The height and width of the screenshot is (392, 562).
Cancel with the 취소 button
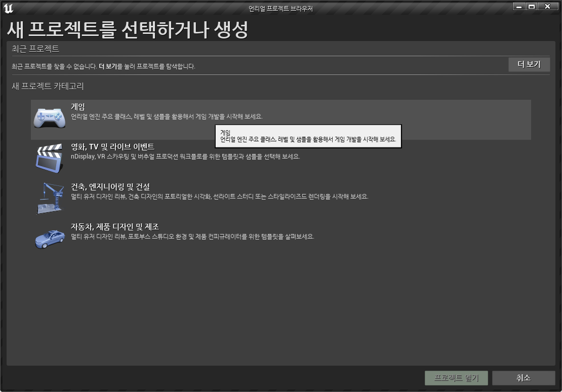click(524, 378)
